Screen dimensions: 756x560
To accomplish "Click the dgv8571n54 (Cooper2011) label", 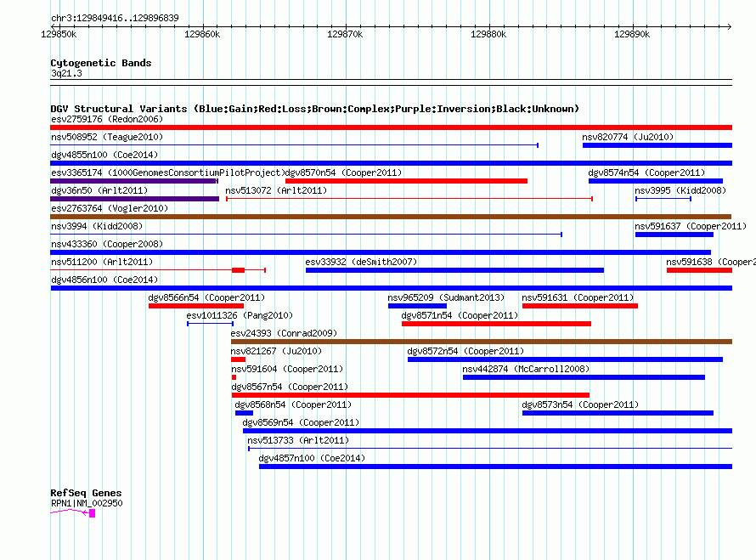I will [460, 315].
